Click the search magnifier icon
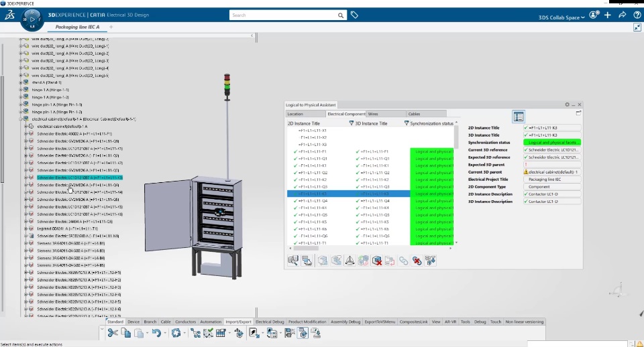644x347 pixels. (x=341, y=15)
